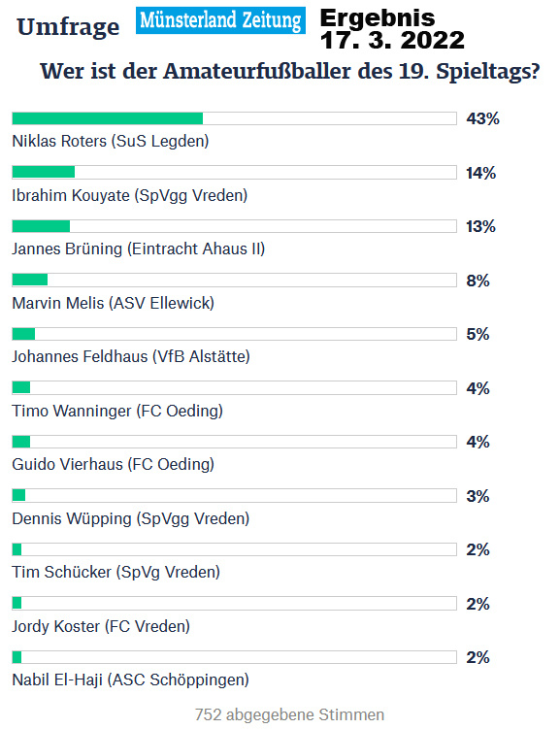The width and height of the screenshot is (560, 729).
Task: Select Nabil El-Haji (ASC Schöppingen) label
Action: 131,679
